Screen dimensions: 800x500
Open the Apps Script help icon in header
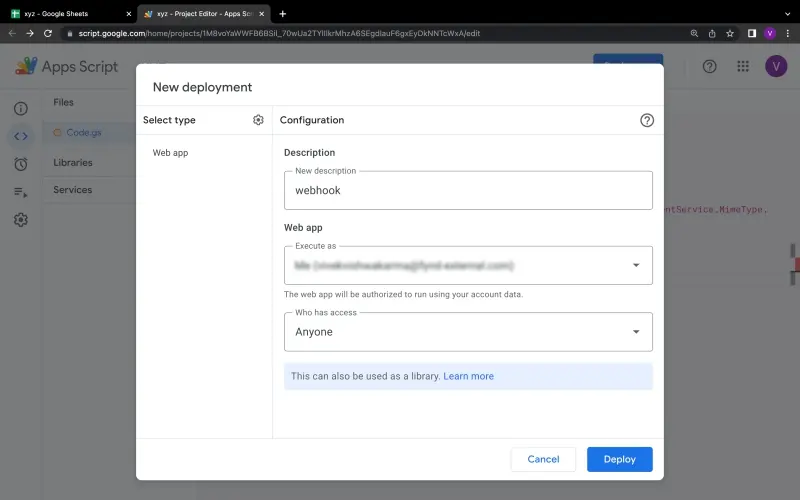(709, 66)
